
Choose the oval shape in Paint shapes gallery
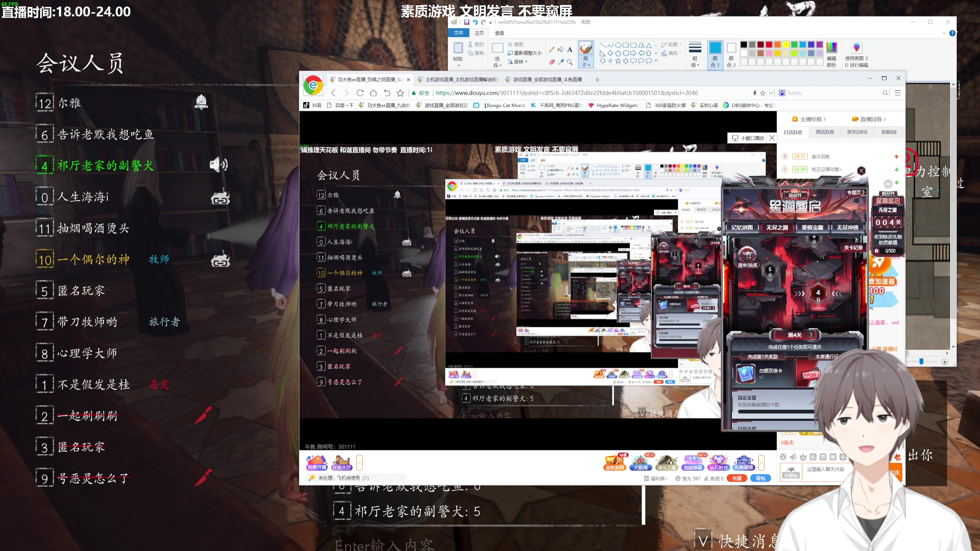[x=618, y=45]
